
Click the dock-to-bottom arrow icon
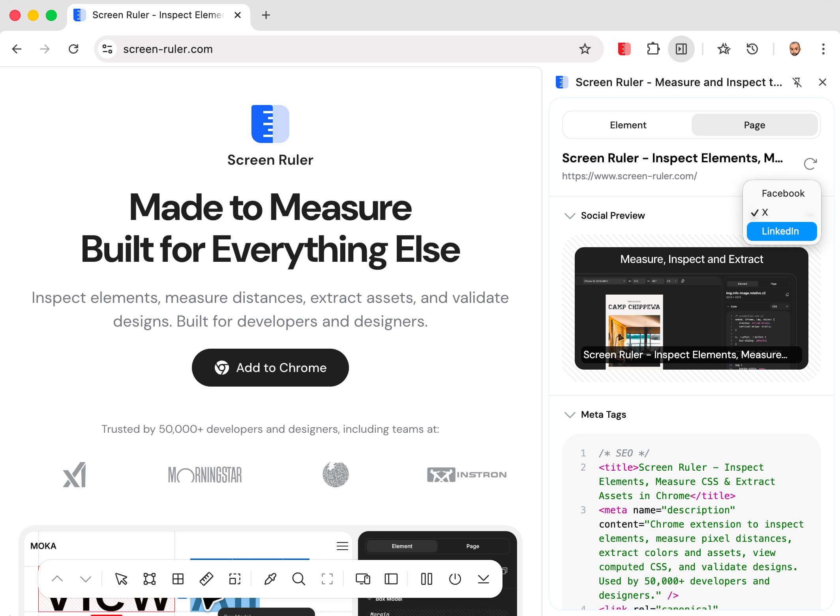(484, 579)
